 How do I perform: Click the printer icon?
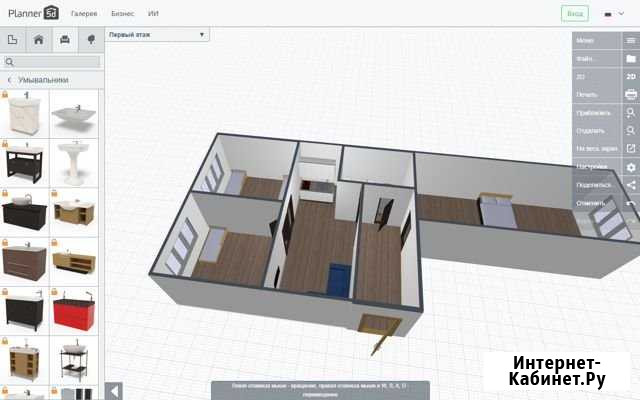[630, 94]
